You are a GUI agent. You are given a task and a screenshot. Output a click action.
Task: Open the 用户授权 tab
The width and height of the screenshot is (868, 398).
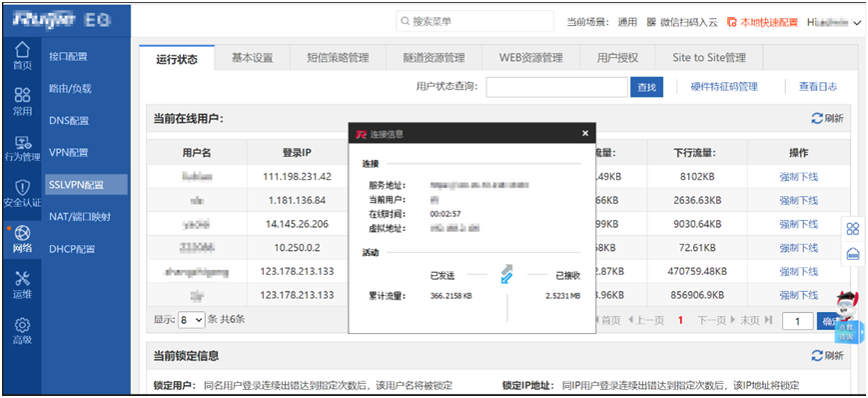point(617,58)
